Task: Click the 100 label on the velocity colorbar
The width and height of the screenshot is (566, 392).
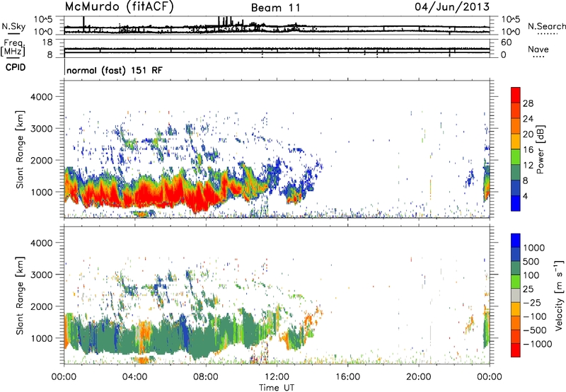Action: click(x=531, y=275)
